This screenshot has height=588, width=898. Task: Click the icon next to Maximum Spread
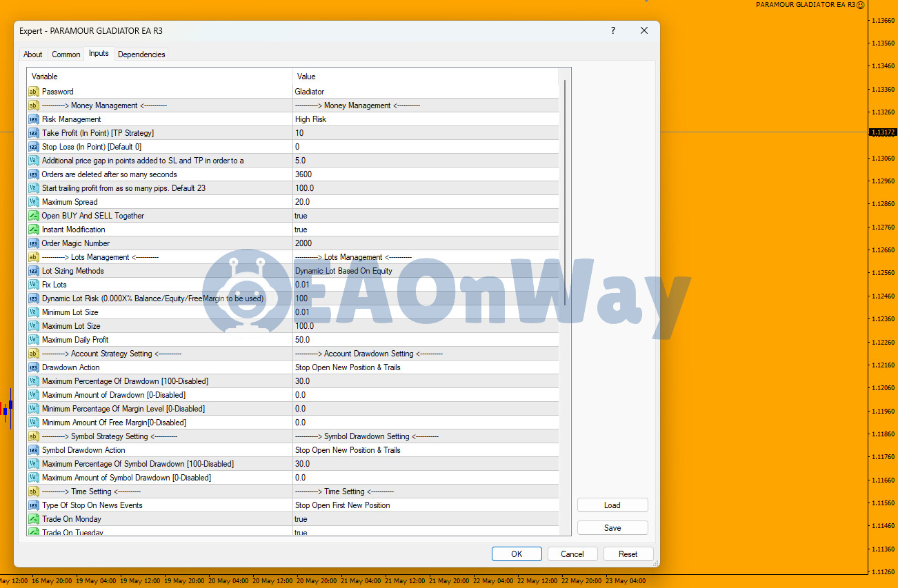coord(33,202)
